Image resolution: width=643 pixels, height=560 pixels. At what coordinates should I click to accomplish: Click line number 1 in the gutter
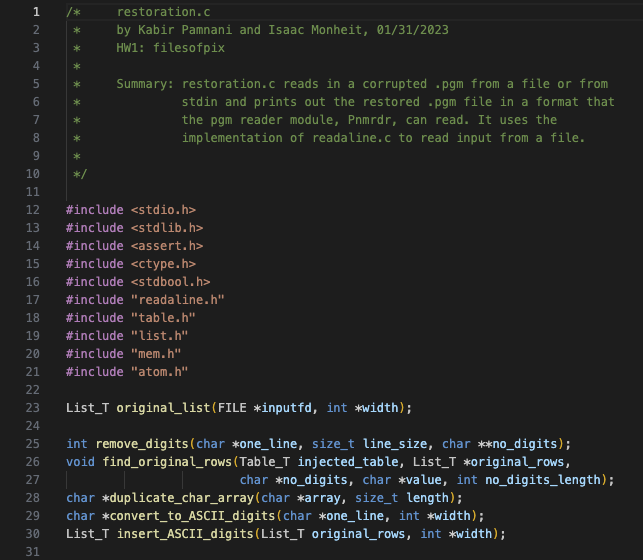[x=36, y=12]
